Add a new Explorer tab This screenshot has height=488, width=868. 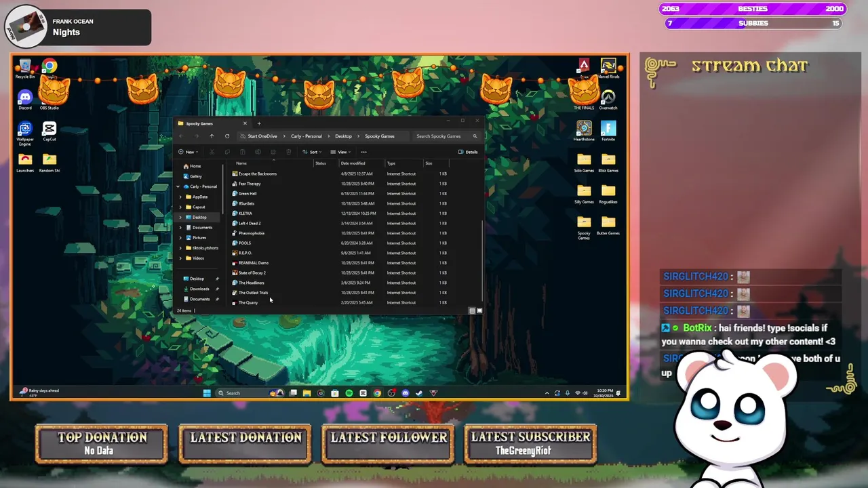coord(258,123)
